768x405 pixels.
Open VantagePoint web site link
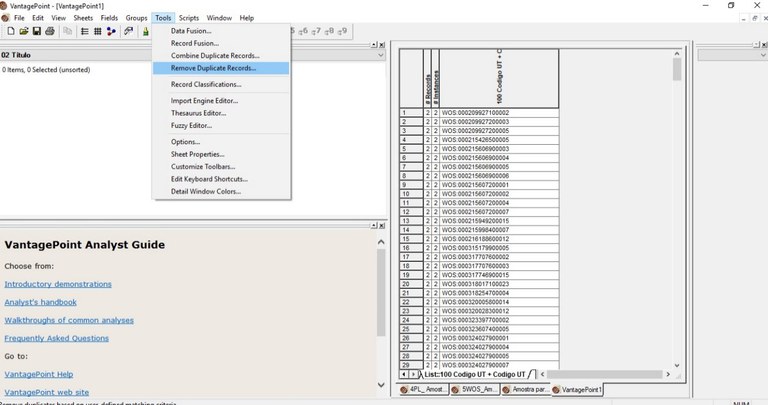tap(47, 392)
